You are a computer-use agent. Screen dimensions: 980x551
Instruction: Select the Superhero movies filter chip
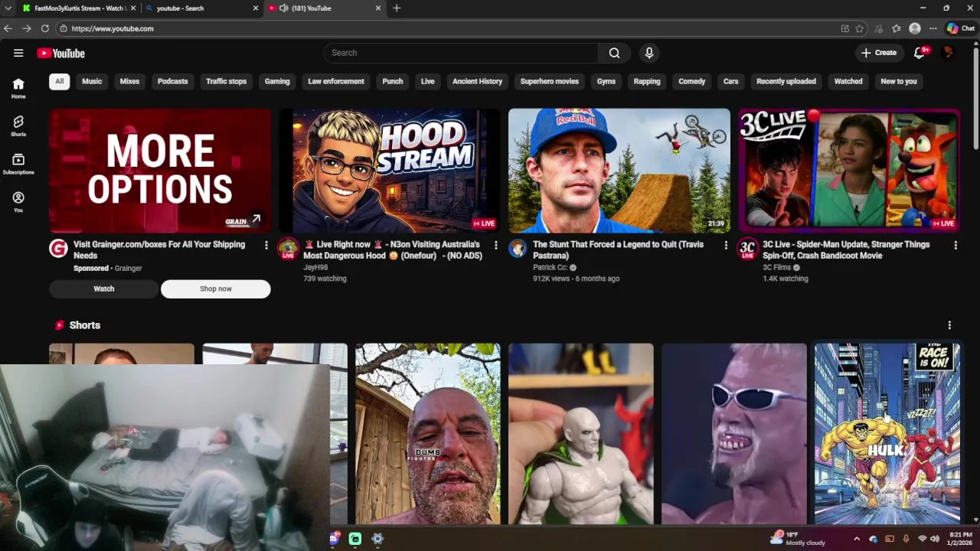pos(550,81)
